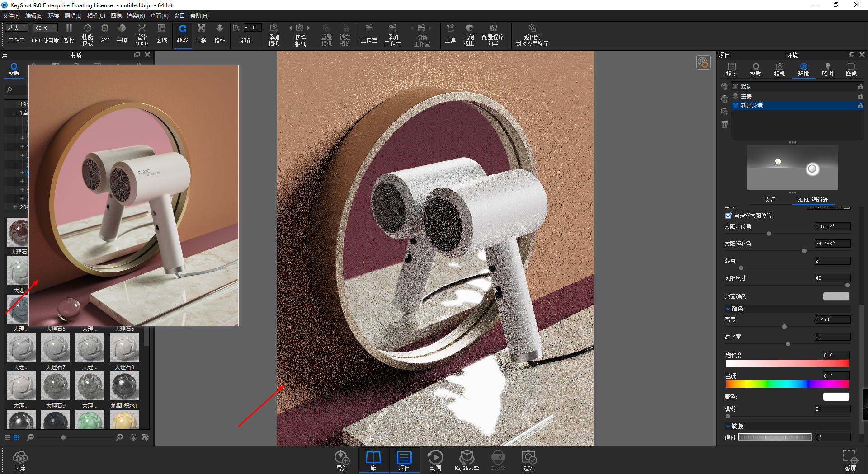868x474 pixels.
Task: Open the 默认 workspace dropdown
Action: click(17, 28)
